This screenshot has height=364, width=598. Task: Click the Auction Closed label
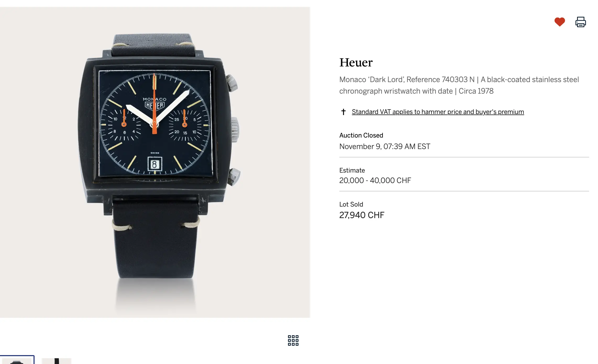point(361,135)
